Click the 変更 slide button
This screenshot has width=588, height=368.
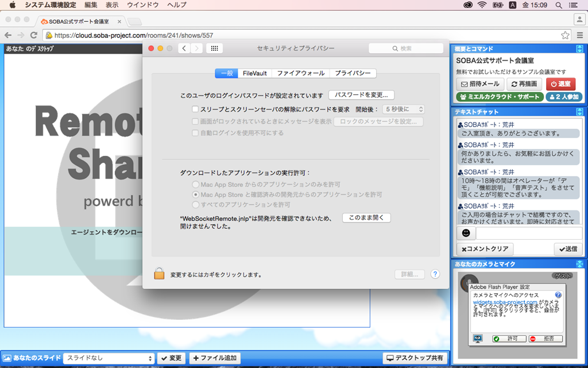coord(171,358)
